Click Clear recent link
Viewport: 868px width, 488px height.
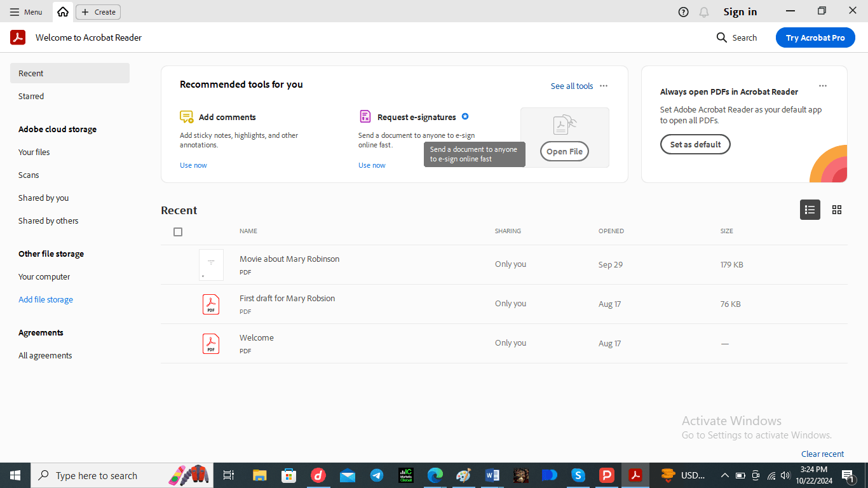(823, 454)
